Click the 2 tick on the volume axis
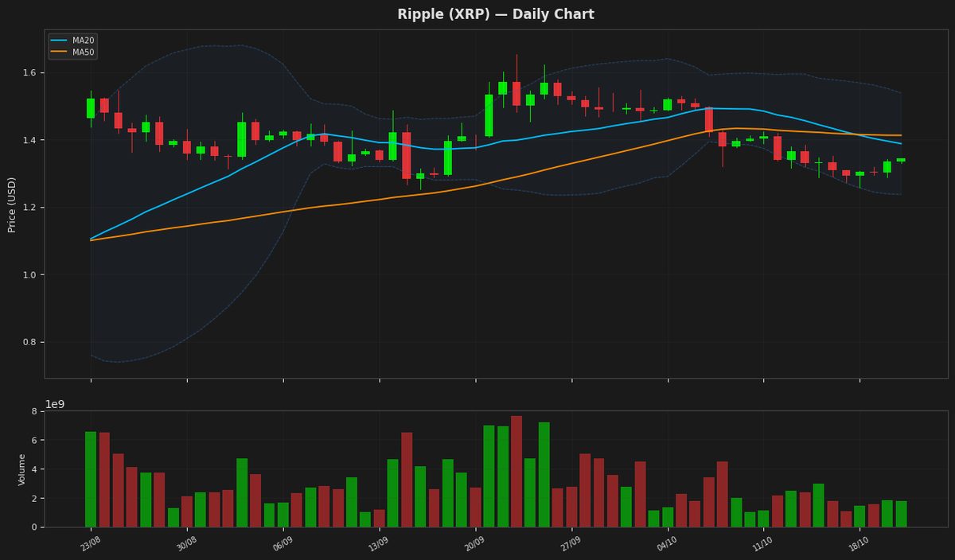 (34, 498)
